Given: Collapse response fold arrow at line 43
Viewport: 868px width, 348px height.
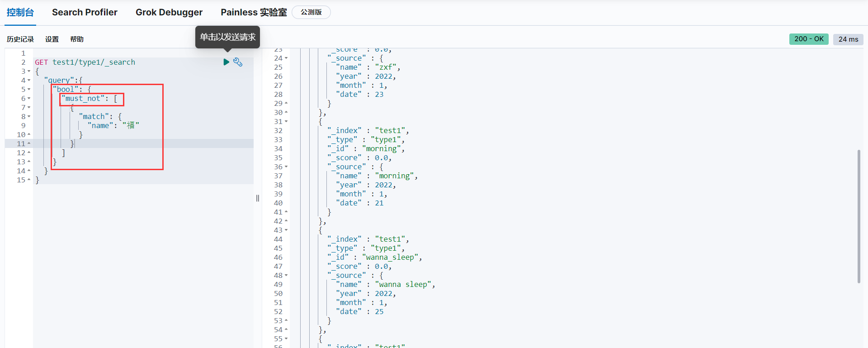Looking at the screenshot, I should (286, 230).
